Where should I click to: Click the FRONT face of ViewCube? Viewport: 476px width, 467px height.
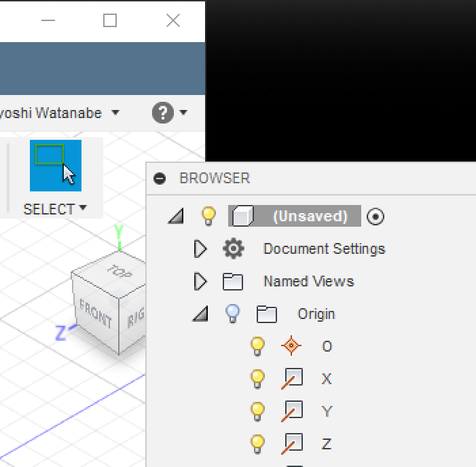[x=96, y=314]
